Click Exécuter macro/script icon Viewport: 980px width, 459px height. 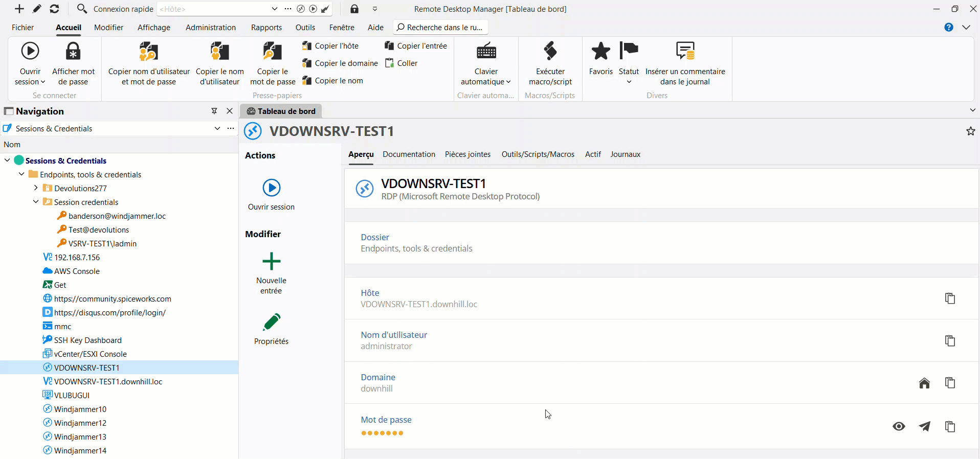tap(550, 51)
